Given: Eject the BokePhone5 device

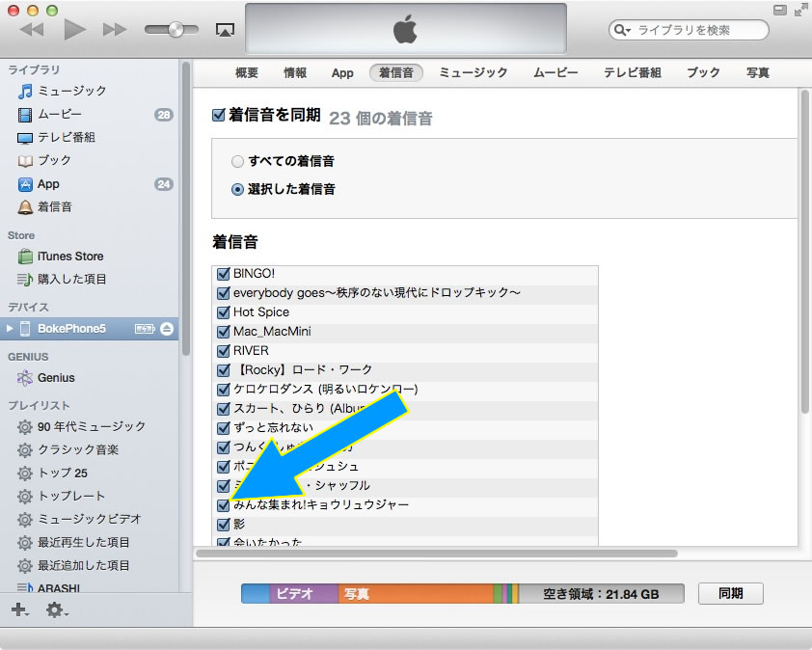Looking at the screenshot, I should click(167, 328).
